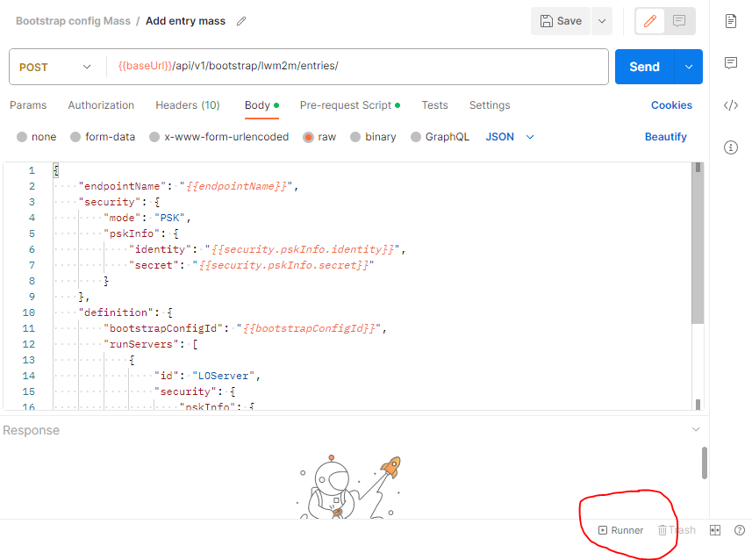Select the binary body type
This screenshot has width=752, height=560.
click(373, 137)
